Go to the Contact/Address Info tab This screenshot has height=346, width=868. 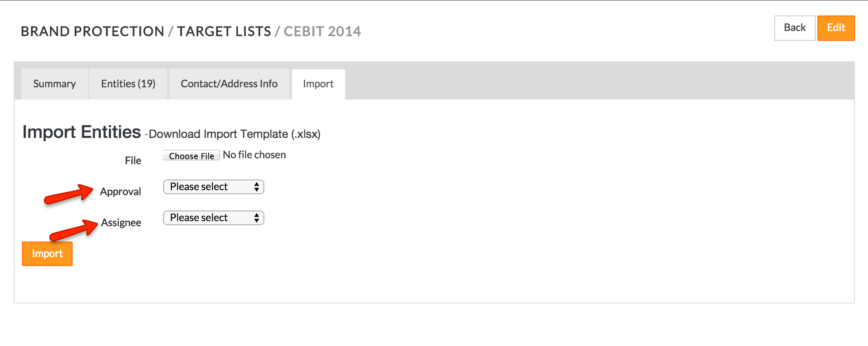229,84
